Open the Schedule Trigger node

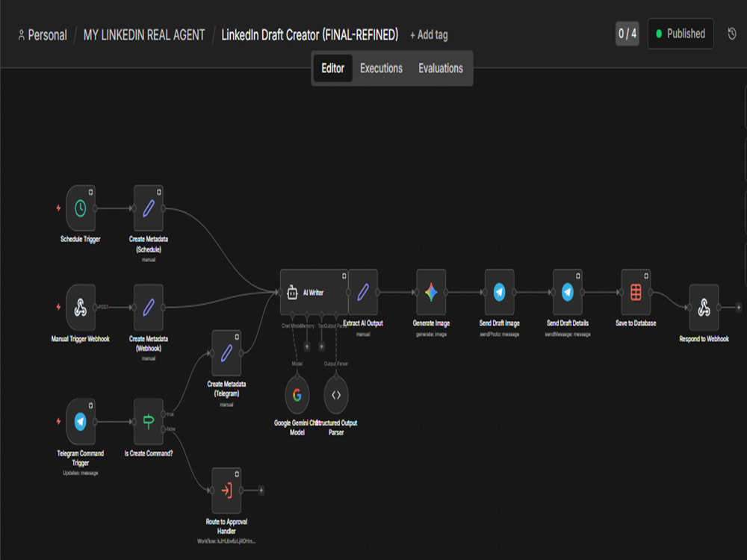(x=81, y=208)
